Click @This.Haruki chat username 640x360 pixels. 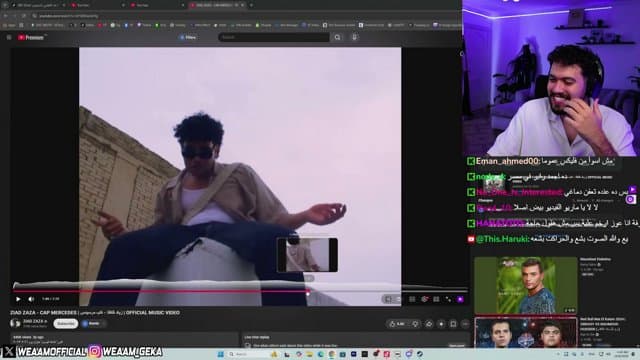point(502,239)
